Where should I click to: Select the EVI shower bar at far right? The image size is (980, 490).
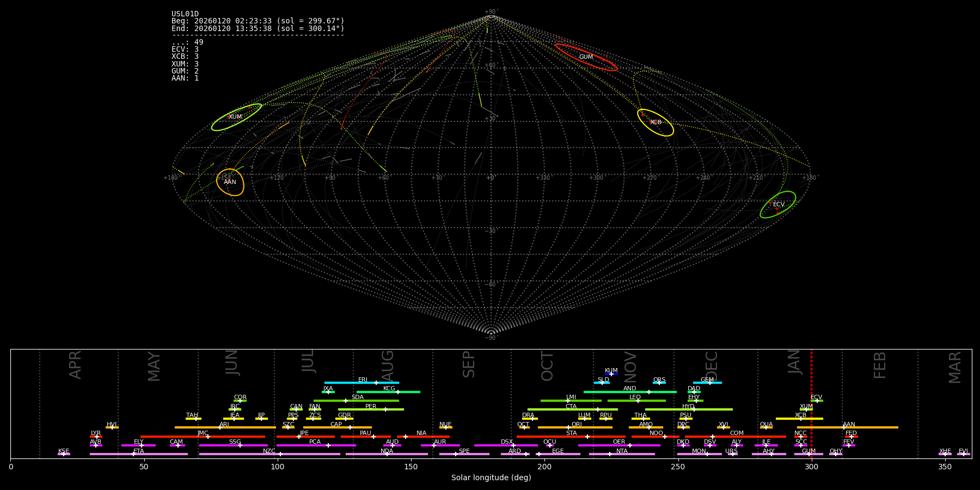(964, 454)
